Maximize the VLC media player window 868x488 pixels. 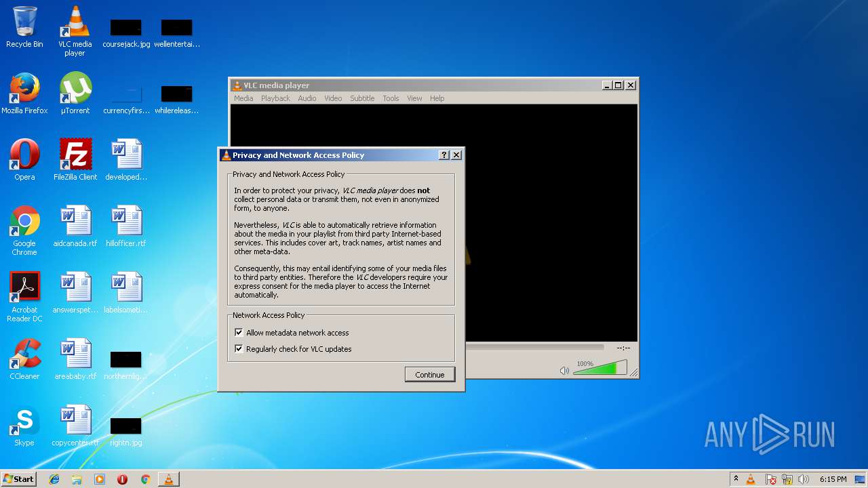(618, 85)
